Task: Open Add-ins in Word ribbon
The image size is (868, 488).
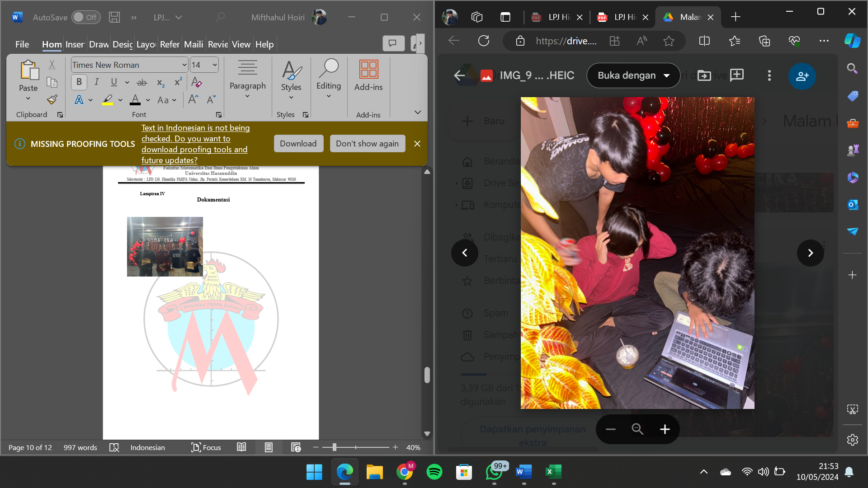Action: [x=368, y=76]
